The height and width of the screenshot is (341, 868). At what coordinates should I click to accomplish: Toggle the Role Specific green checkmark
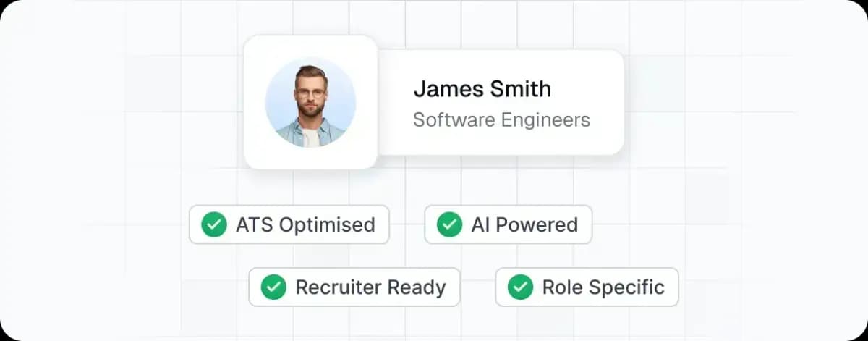tap(520, 287)
